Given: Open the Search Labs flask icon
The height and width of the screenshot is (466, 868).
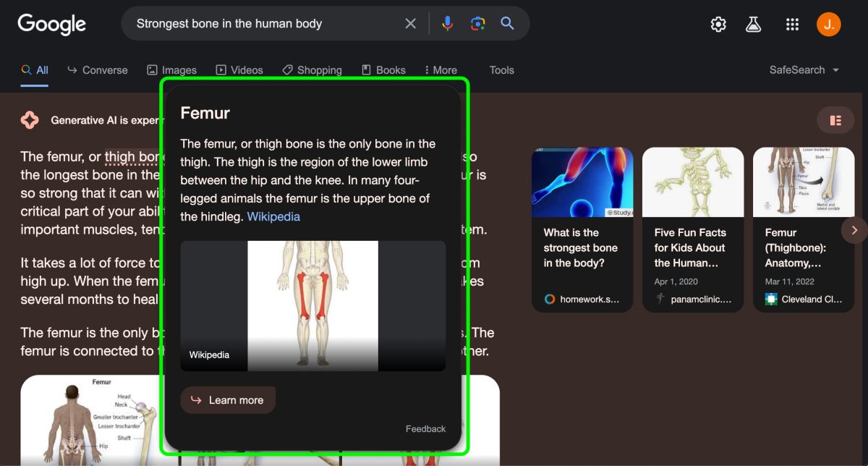Looking at the screenshot, I should coord(754,25).
